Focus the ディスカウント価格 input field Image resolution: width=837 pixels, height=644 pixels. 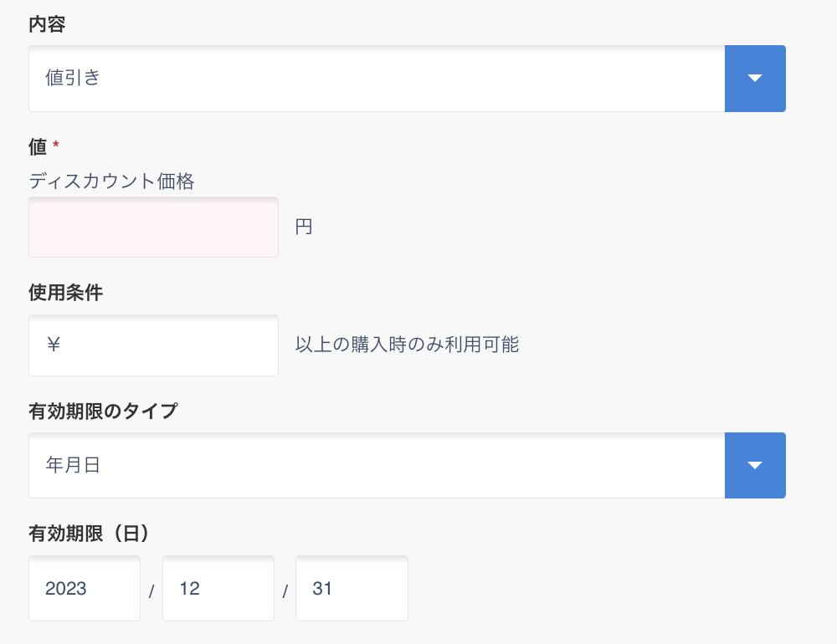[x=153, y=227]
